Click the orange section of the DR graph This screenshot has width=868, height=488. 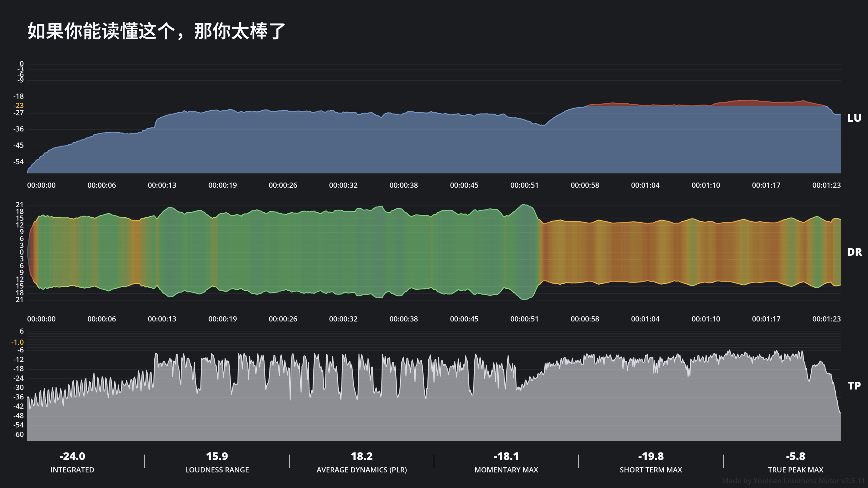[x=691, y=252]
